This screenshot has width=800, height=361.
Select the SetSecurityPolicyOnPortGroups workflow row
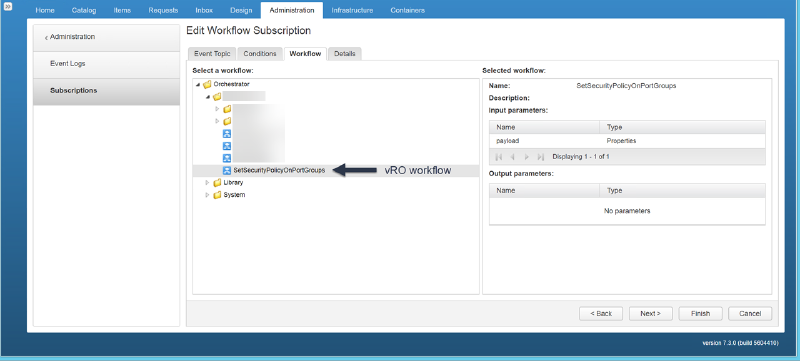click(x=336, y=170)
